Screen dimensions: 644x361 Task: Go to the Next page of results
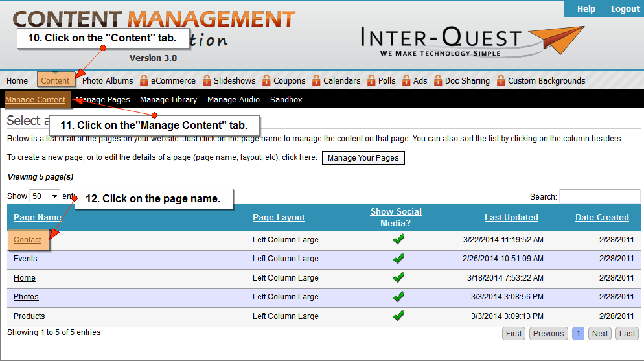600,334
